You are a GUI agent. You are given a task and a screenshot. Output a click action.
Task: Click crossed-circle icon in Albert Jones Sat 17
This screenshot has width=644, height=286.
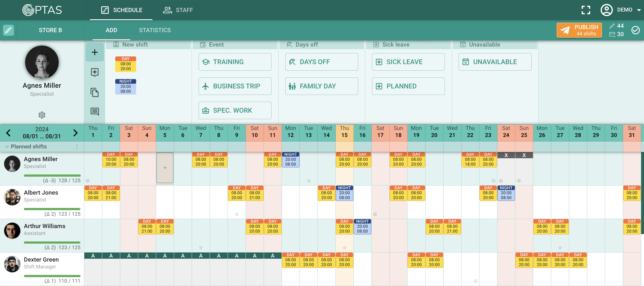[375, 214]
